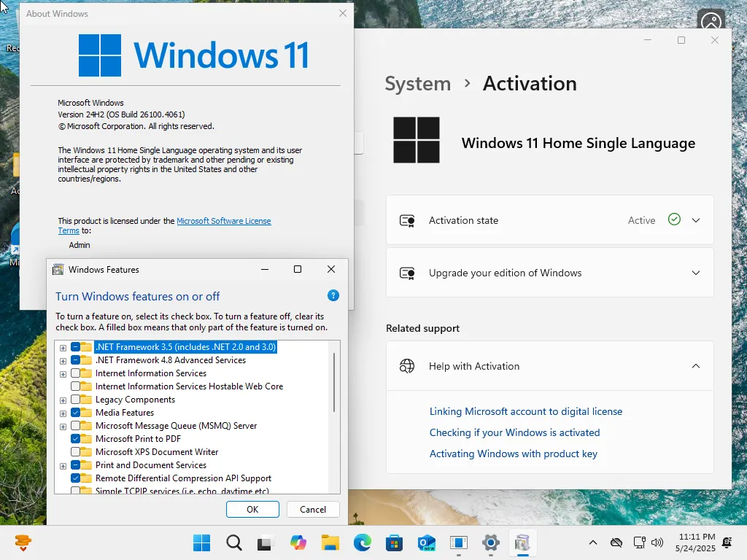Viewport: 747px width, 560px height.
Task: Open taskbar Search
Action: click(234, 542)
